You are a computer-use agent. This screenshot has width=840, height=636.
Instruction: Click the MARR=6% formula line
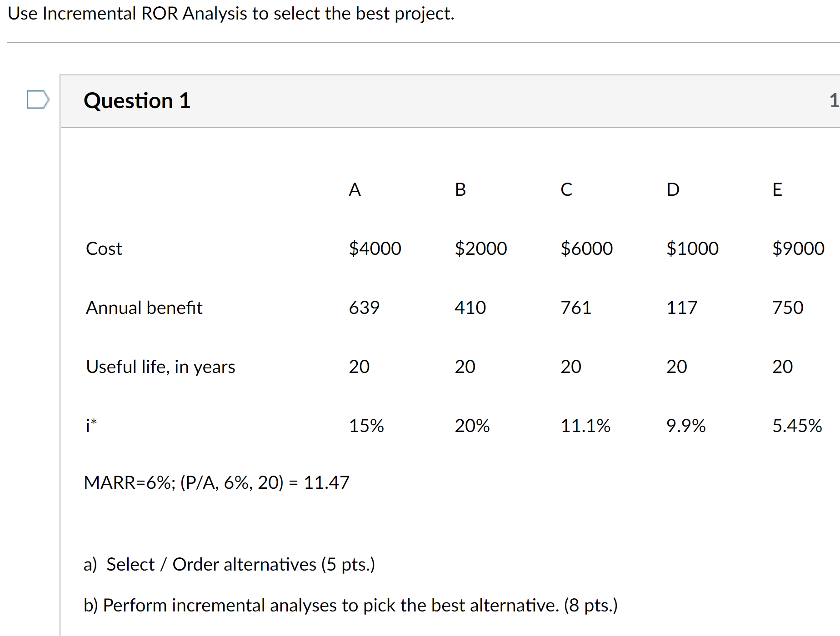click(216, 483)
